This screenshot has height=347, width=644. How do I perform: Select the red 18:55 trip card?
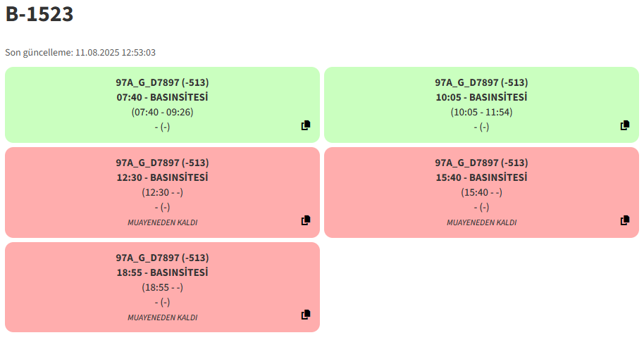pos(162,287)
